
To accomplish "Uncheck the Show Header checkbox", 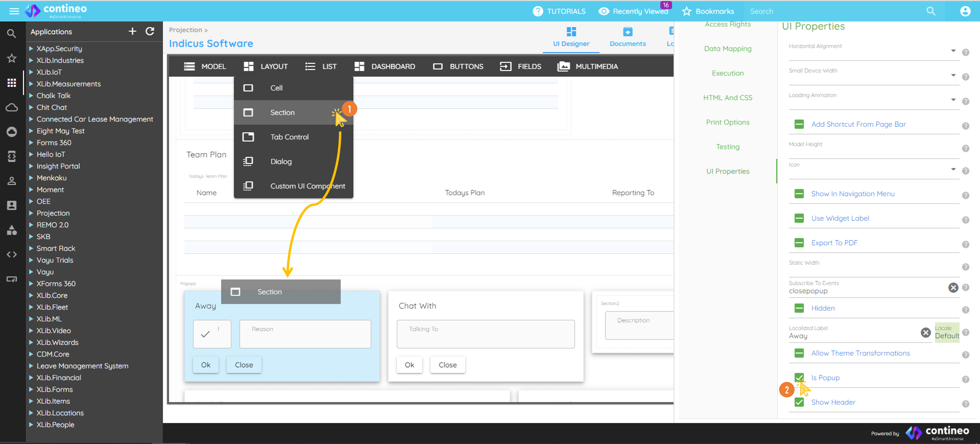I will pyautogui.click(x=799, y=402).
